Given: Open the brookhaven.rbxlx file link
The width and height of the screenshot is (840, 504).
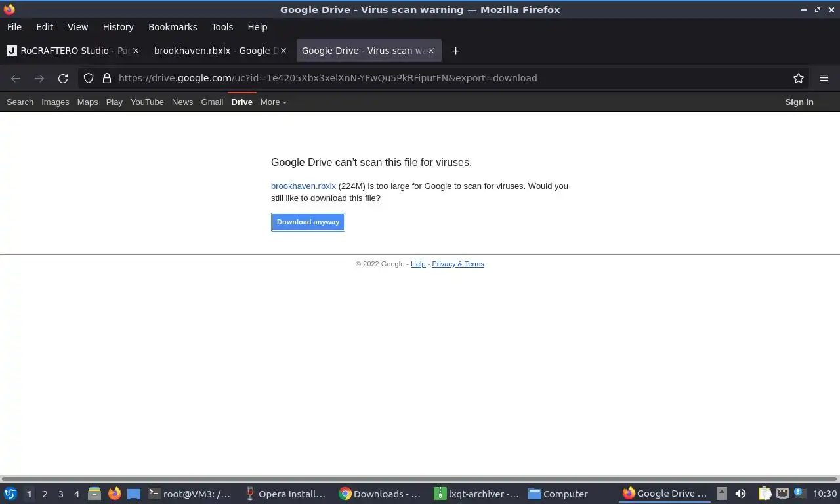Looking at the screenshot, I should coord(303,186).
